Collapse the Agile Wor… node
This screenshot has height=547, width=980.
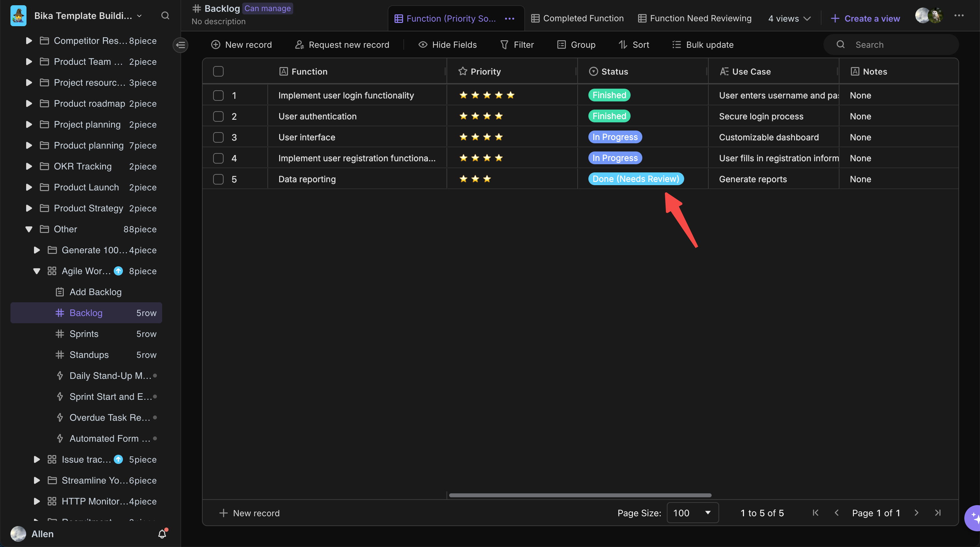[37, 271]
